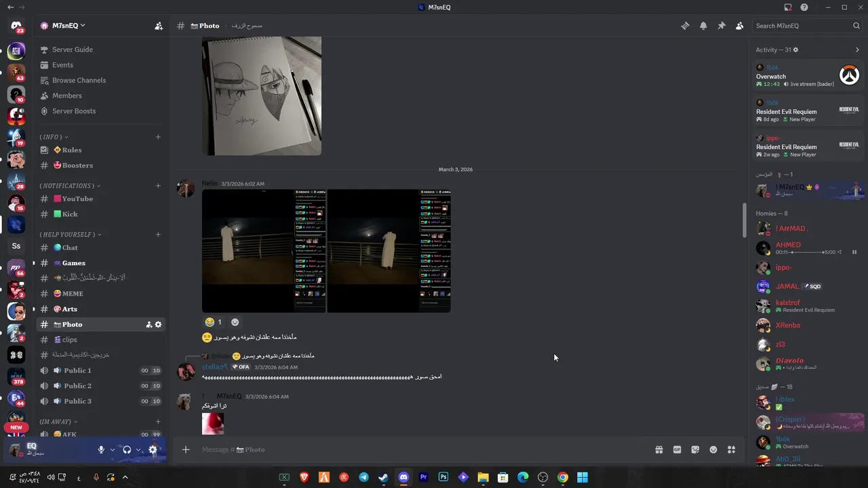Open the sketch drawing image
The image size is (868, 488).
click(262, 96)
